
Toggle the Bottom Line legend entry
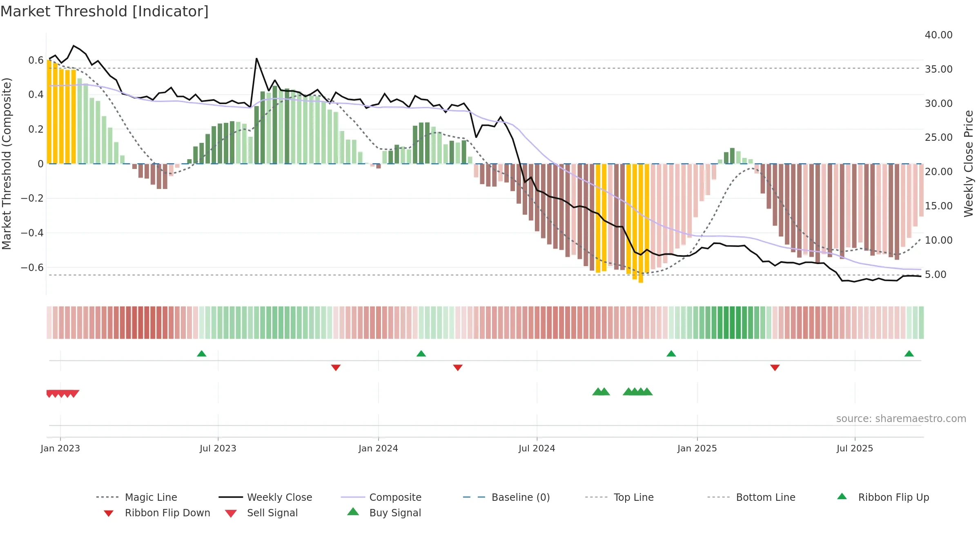tap(752, 497)
